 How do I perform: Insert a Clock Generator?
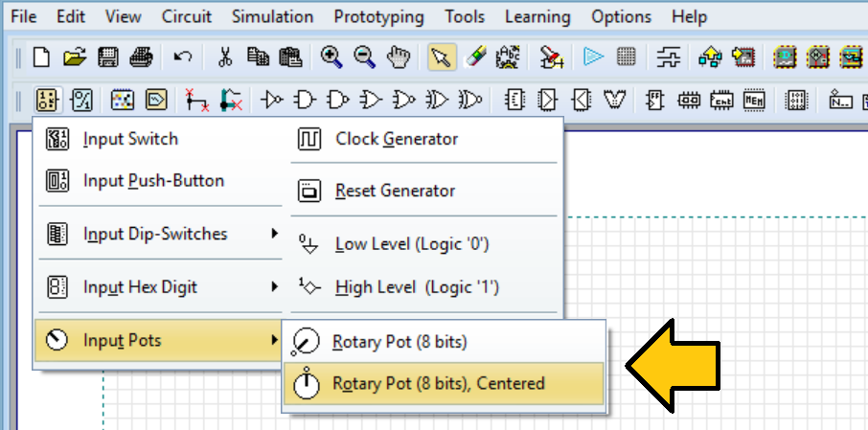point(423,139)
